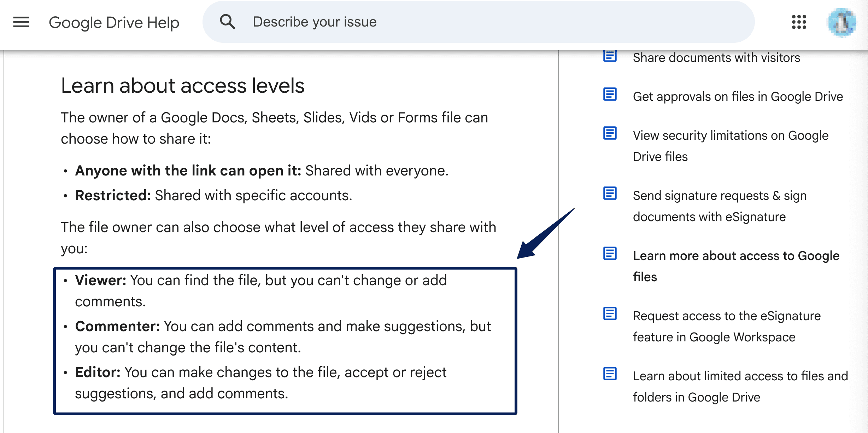Viewport: 868px width, 433px height.
Task: Click document icon beside Share documents with visitors
Action: pyautogui.click(x=610, y=56)
